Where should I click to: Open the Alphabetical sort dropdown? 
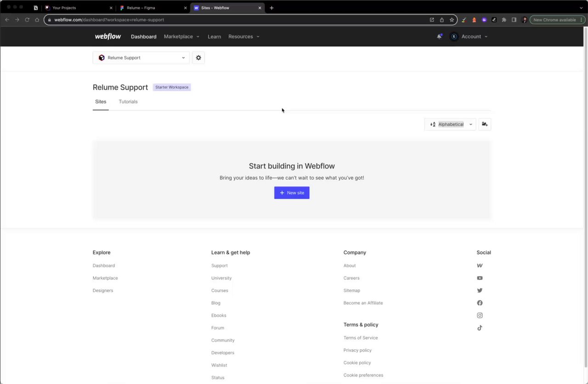point(450,124)
